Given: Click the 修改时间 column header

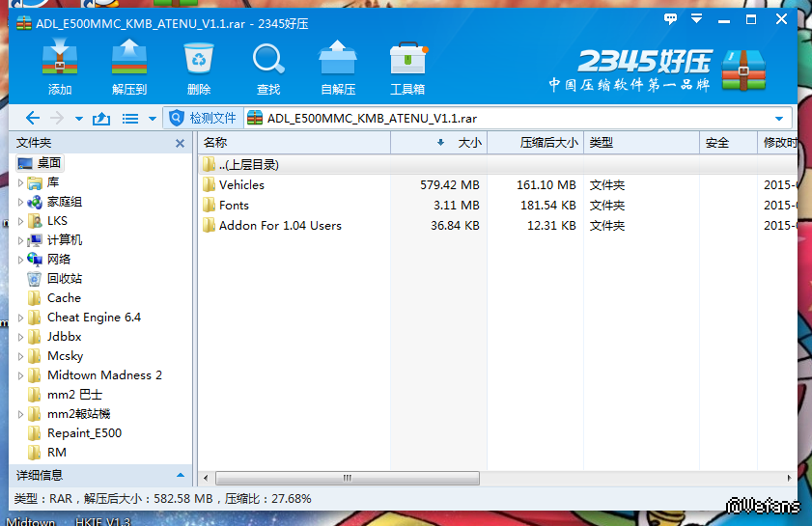Looking at the screenshot, I should 779,143.
